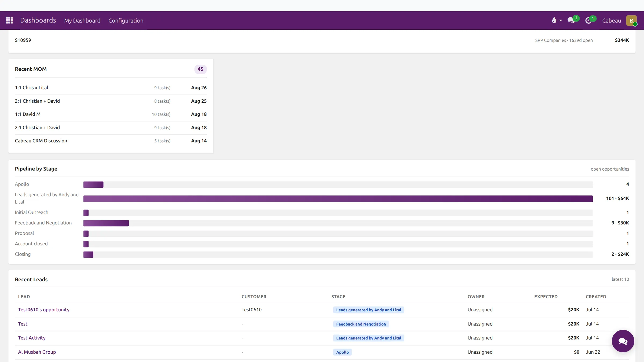The image size is (644, 362).
Task: Click 2 · $24K pipeline value
Action: (620, 254)
